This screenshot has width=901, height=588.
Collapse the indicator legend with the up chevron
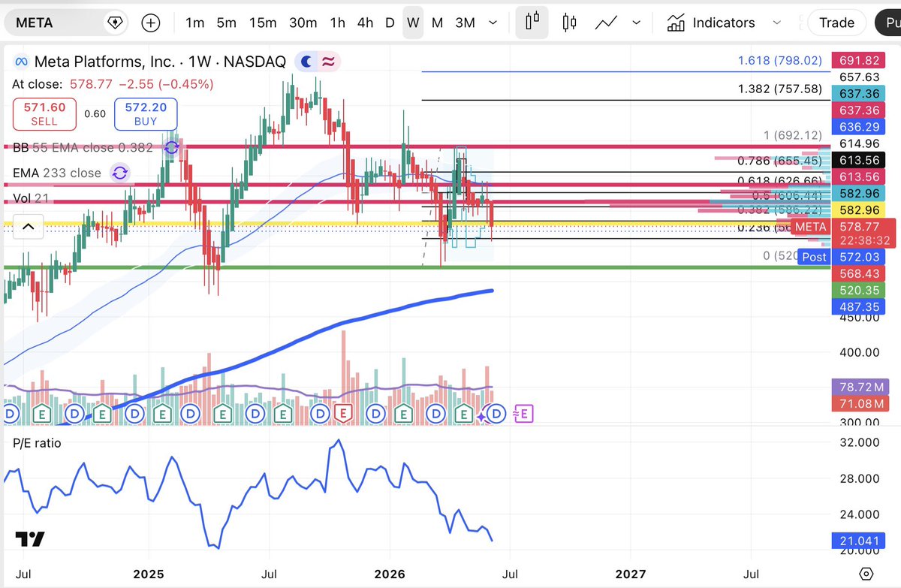28,226
